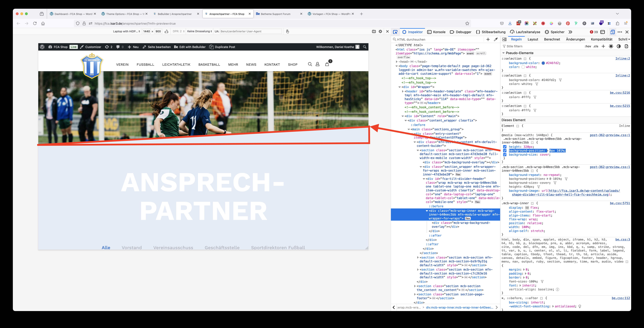
Task: Click the Vorstand filter link
Action: coord(132,248)
